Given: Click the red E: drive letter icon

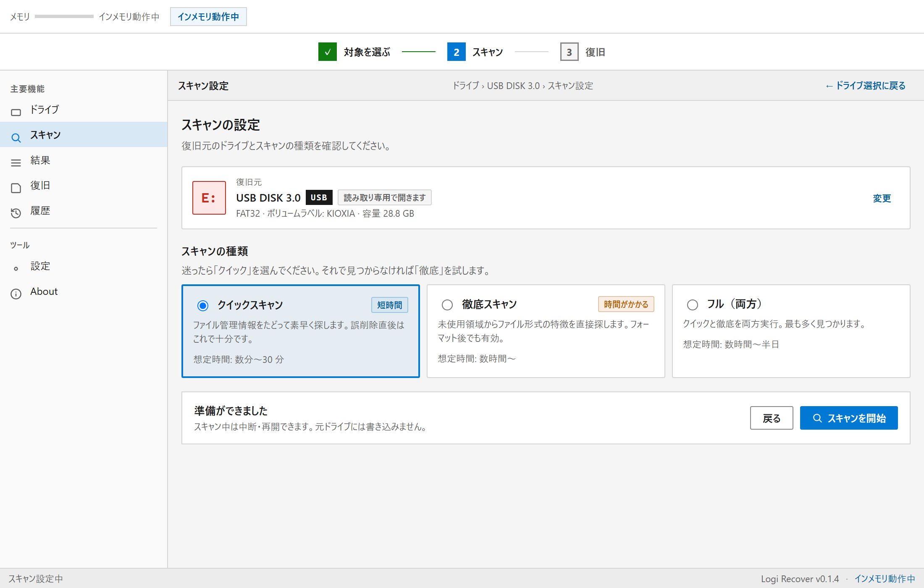Looking at the screenshot, I should coord(209,198).
